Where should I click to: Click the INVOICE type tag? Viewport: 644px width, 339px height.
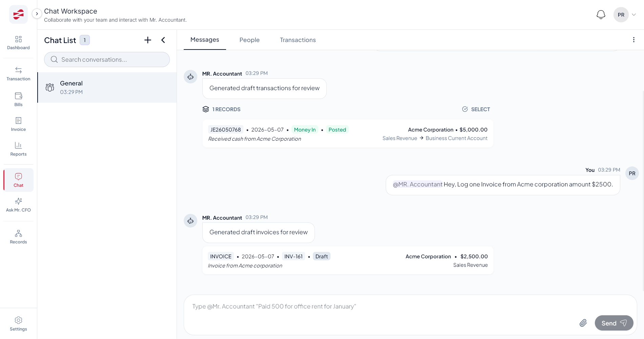[x=221, y=256]
